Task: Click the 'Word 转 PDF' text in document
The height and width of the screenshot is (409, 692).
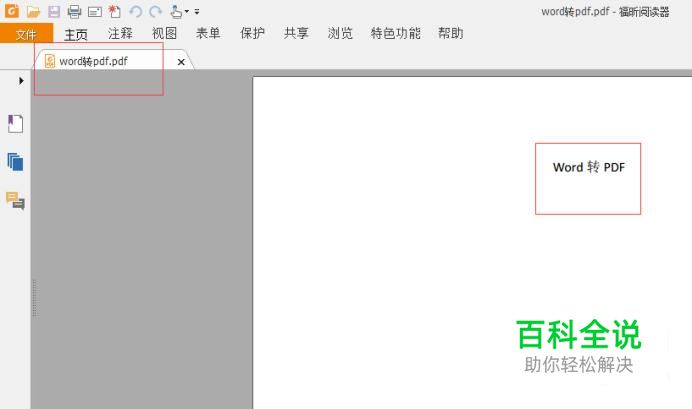Action: click(589, 167)
